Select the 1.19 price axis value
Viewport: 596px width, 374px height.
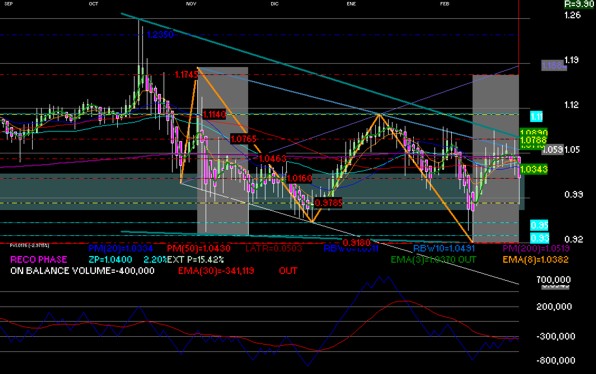(572, 60)
